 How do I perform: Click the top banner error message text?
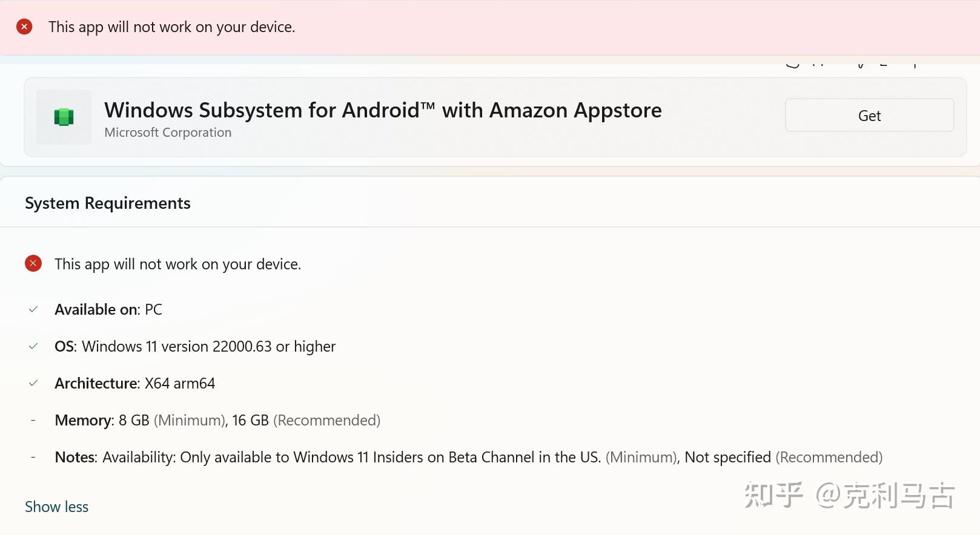tap(171, 27)
